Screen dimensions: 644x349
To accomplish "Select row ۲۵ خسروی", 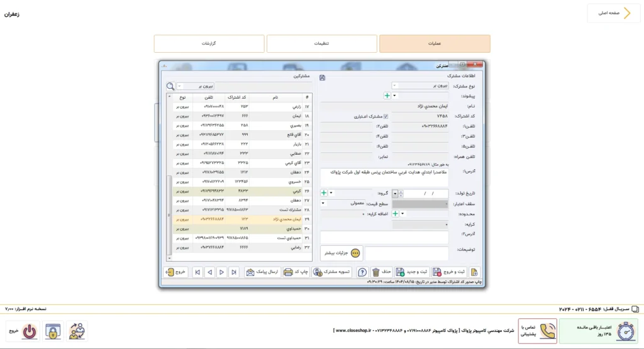I will click(242, 182).
